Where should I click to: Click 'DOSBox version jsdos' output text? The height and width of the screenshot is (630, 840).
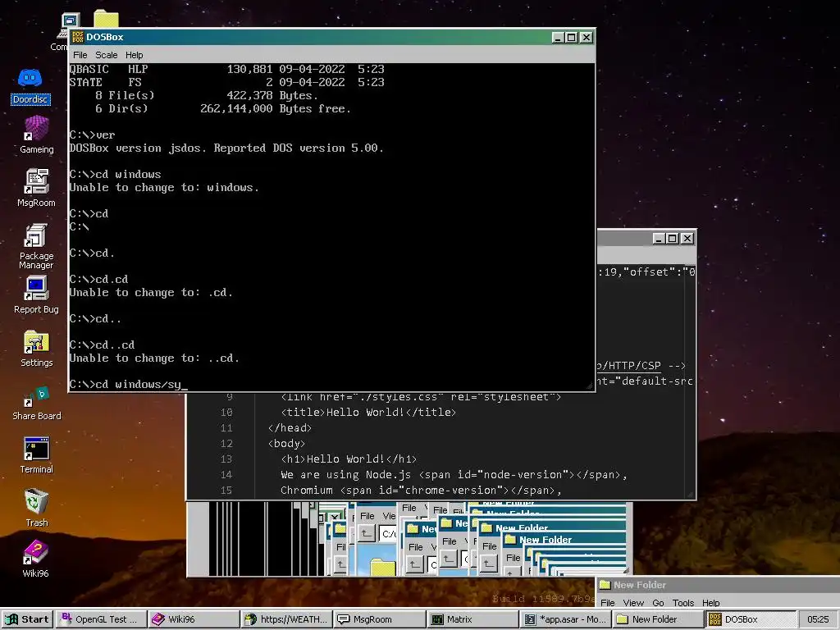pyautogui.click(x=226, y=148)
